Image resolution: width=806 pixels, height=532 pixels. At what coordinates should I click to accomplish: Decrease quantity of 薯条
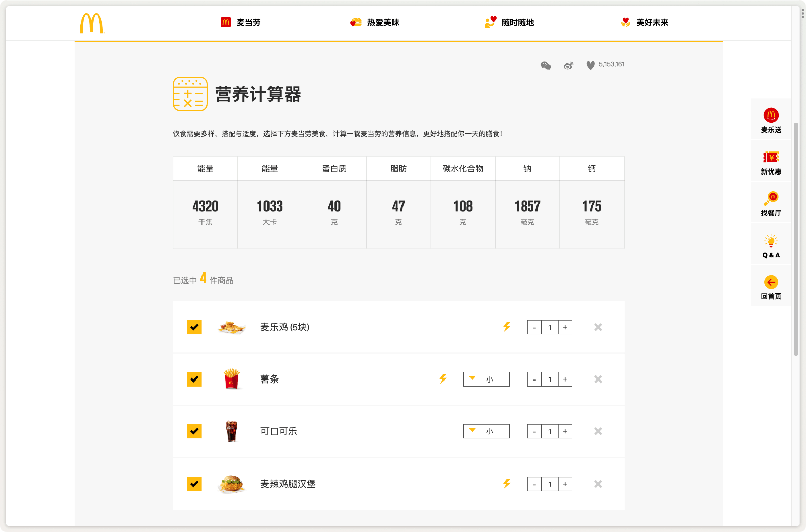point(534,379)
